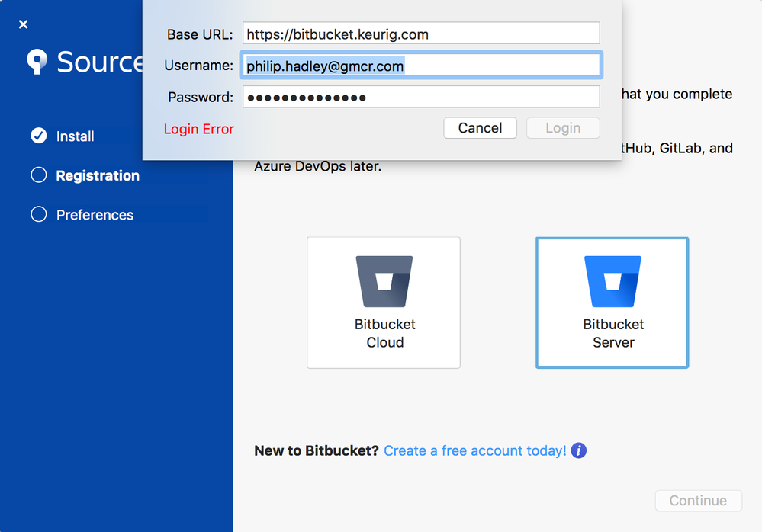Select the Registration step circle

pyautogui.click(x=39, y=175)
